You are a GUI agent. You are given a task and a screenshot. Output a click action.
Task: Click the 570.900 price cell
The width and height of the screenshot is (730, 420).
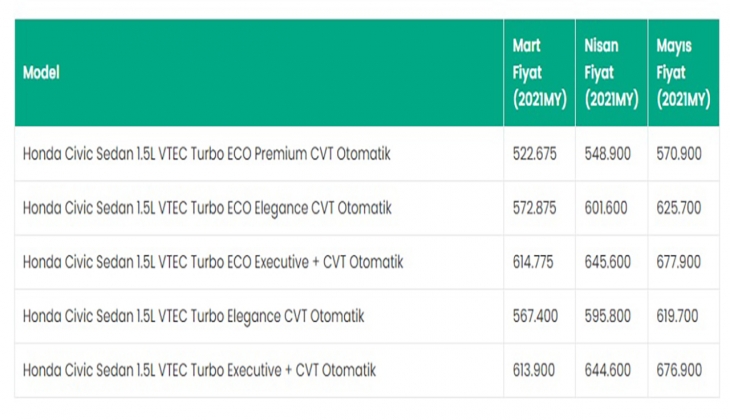pyautogui.click(x=679, y=154)
